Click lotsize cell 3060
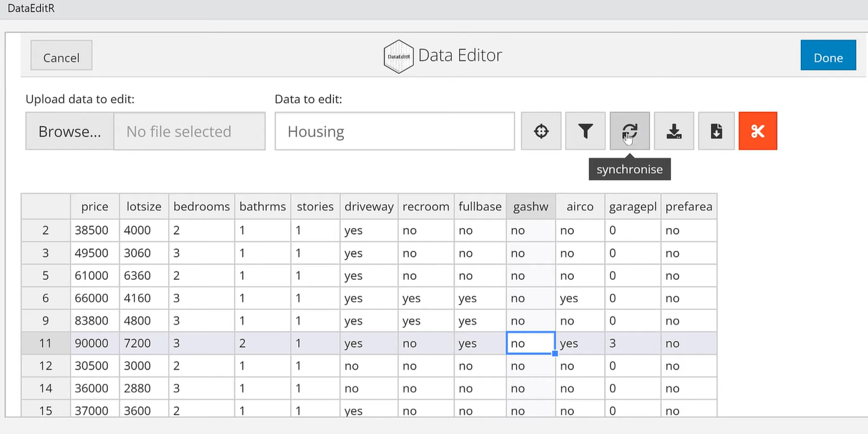 tap(143, 253)
